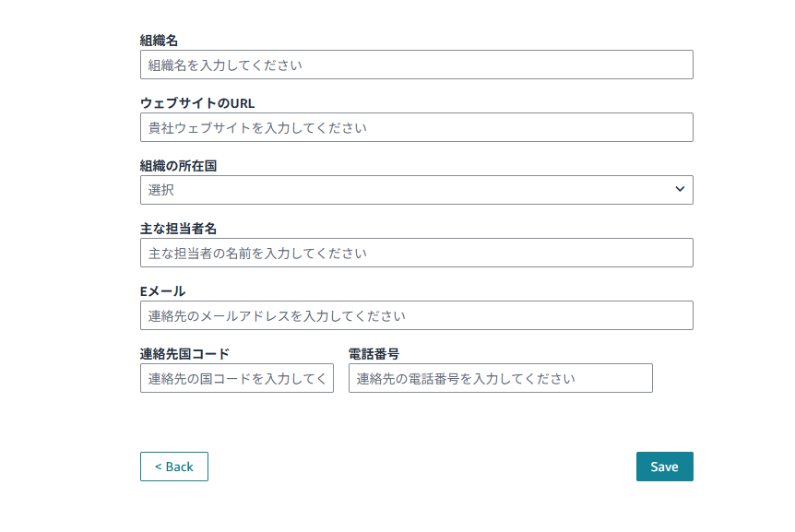Click the Eメール label
This screenshot has width=795, height=532.
click(x=162, y=291)
